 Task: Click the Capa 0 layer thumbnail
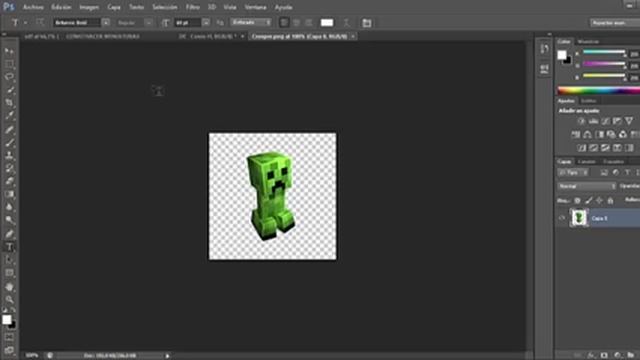579,218
